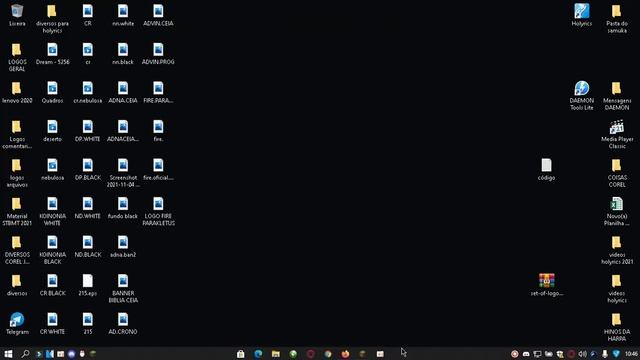Select the CR WHITE image file
Image resolution: width=640 pixels, height=360 pixels.
52,324
